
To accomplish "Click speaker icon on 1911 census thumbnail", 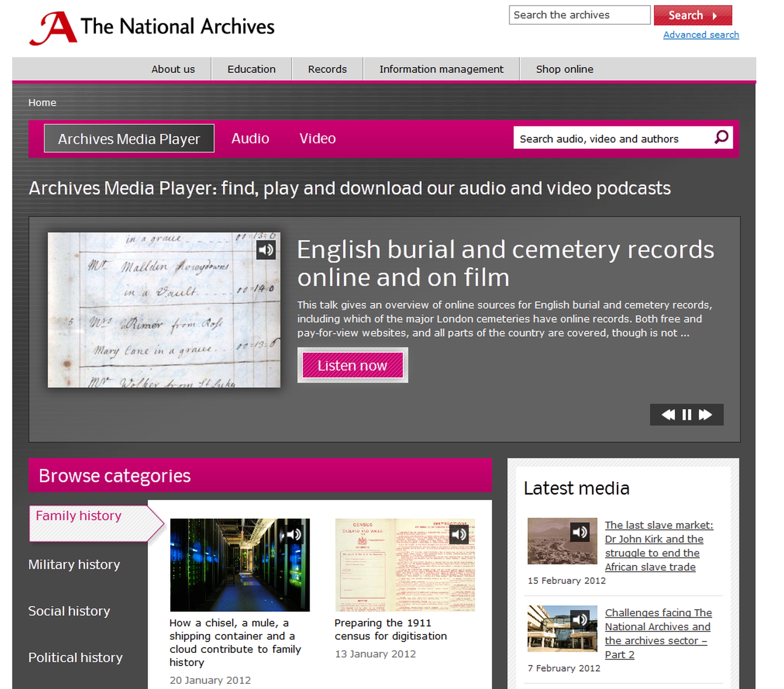I will click(x=459, y=535).
